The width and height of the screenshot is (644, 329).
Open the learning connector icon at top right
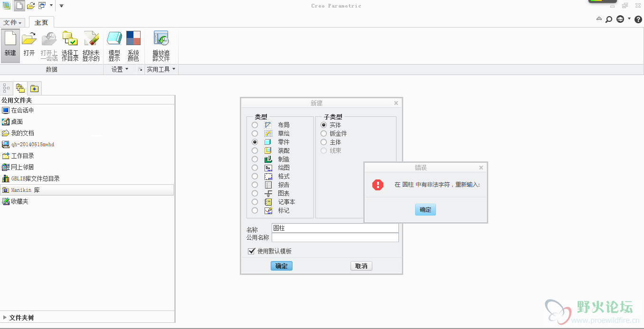[x=620, y=19]
